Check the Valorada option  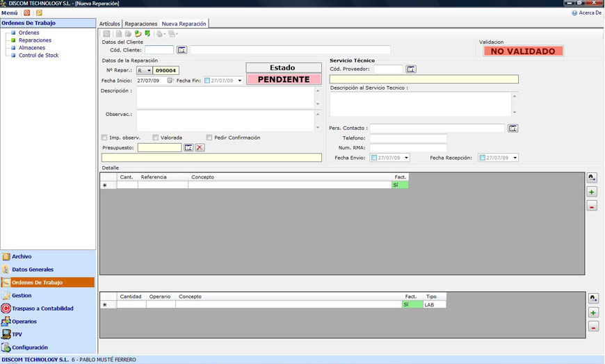(156, 138)
